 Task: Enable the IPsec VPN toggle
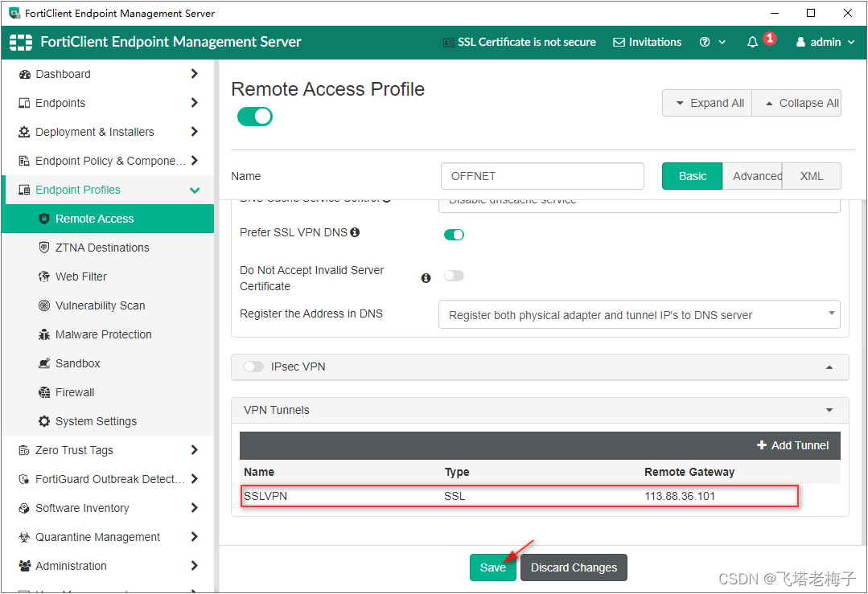tap(253, 367)
